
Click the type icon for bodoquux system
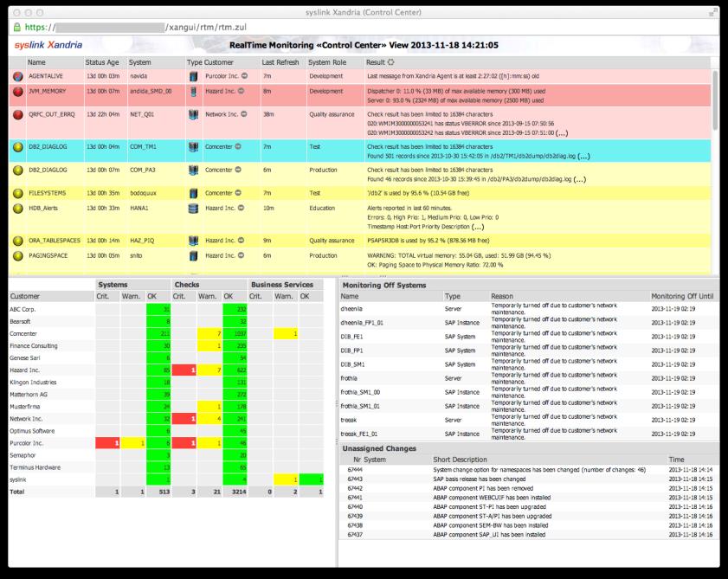tap(194, 193)
